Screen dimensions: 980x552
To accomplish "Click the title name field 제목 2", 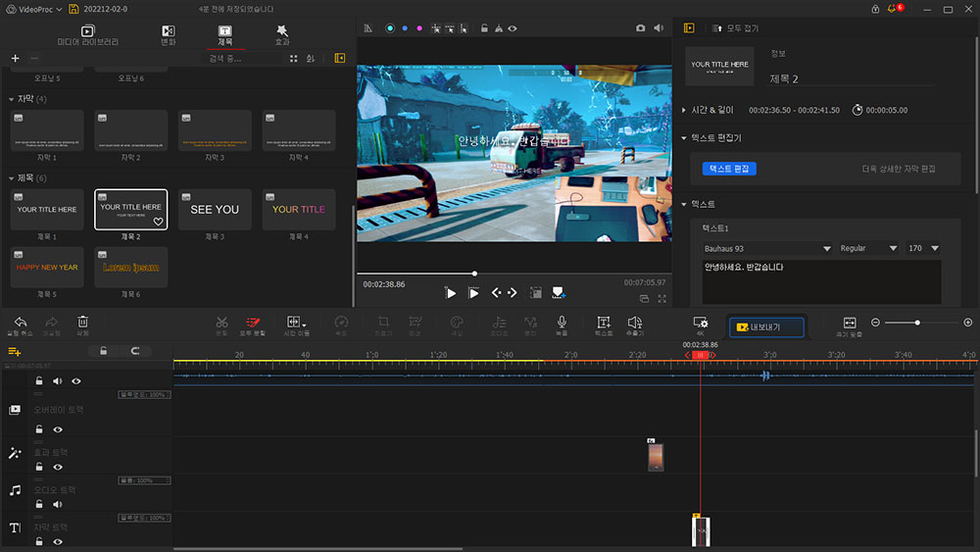I will (x=852, y=78).
